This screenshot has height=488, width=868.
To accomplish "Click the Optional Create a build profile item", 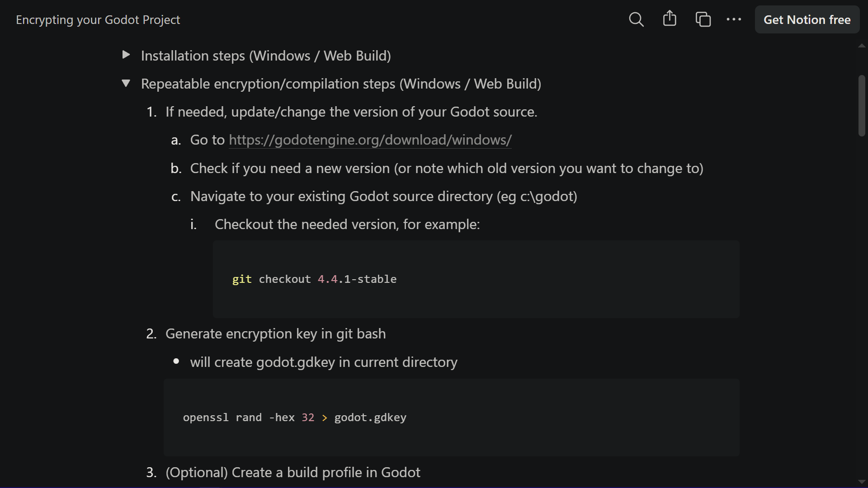I will click(292, 473).
